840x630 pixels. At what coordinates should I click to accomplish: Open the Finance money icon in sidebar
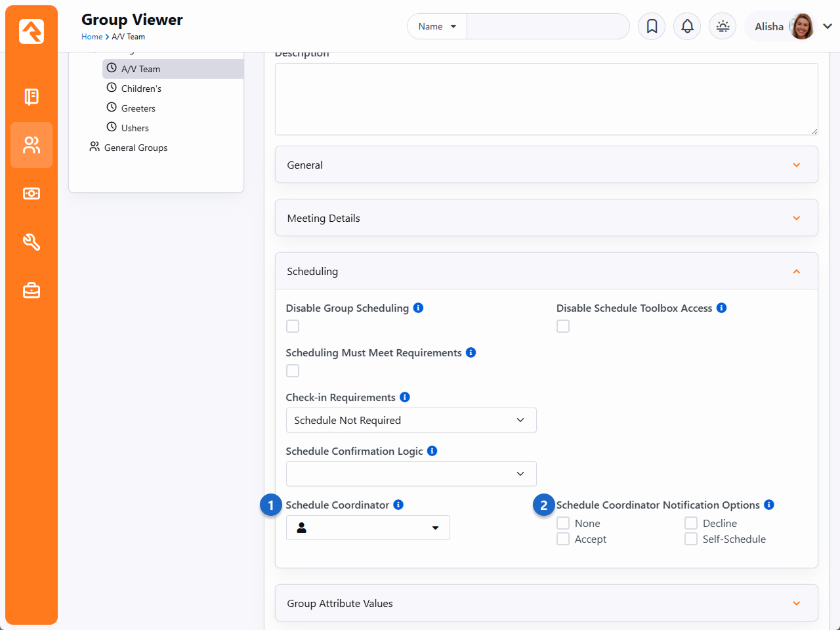click(x=31, y=194)
